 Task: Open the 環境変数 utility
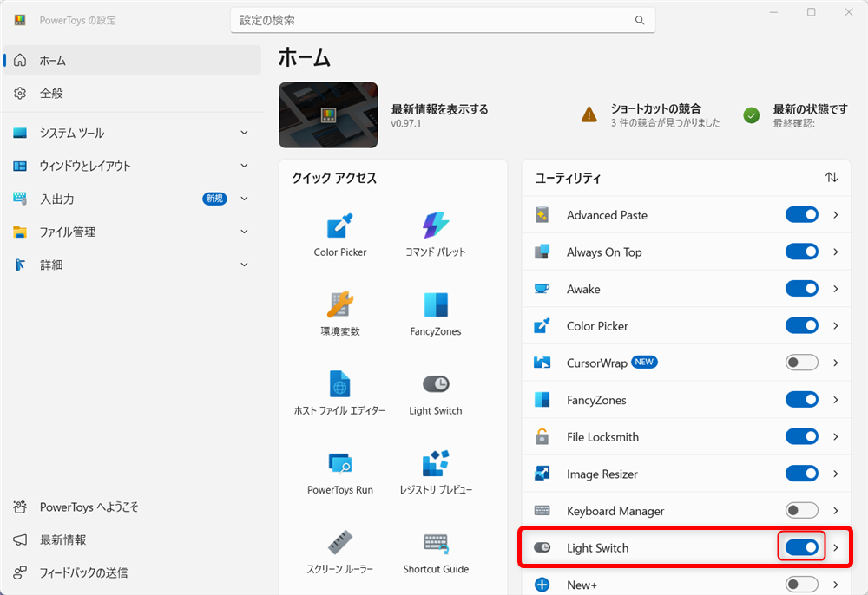click(339, 312)
